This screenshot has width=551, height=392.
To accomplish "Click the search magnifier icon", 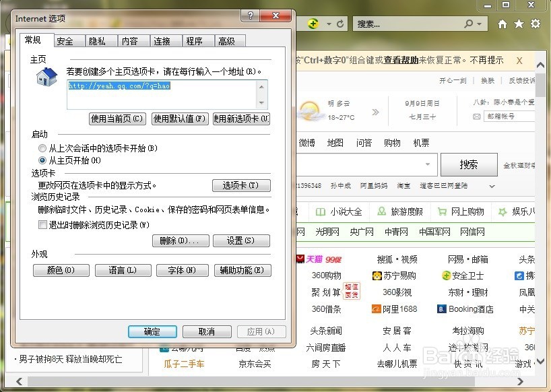I will [468, 24].
